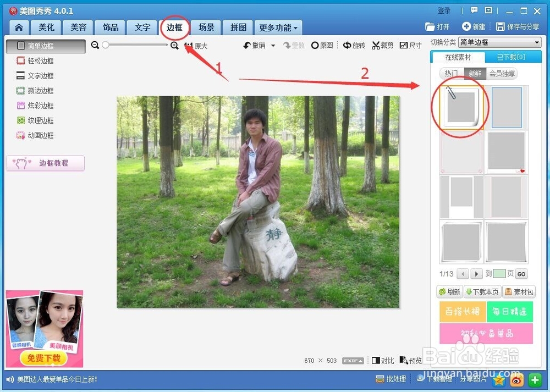Open 批处理 batch processing
Screen dimensions: 550x392
(391, 379)
